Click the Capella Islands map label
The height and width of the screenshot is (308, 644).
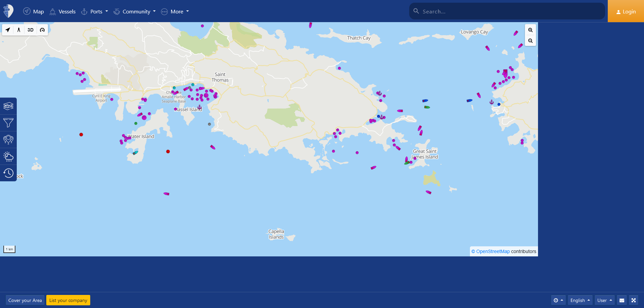coord(276,234)
